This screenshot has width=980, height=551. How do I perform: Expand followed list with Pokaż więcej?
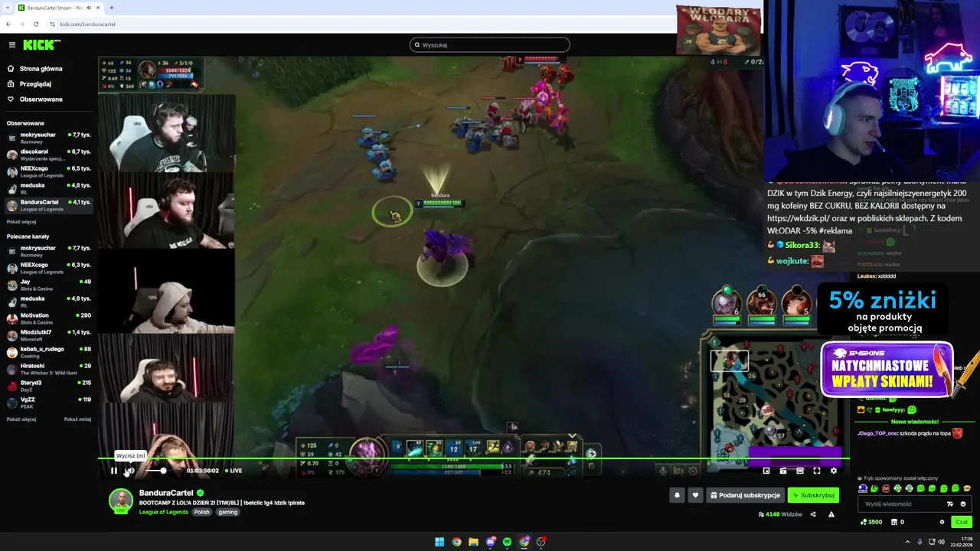click(21, 222)
